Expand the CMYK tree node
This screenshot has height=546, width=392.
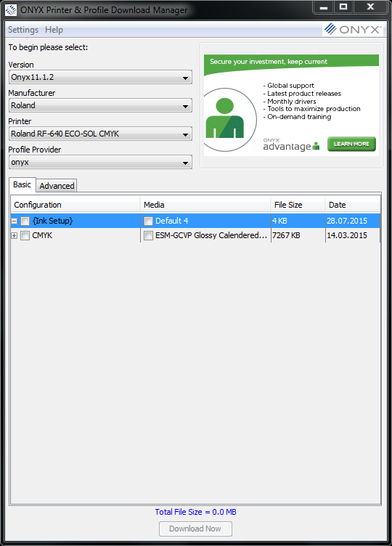point(15,236)
